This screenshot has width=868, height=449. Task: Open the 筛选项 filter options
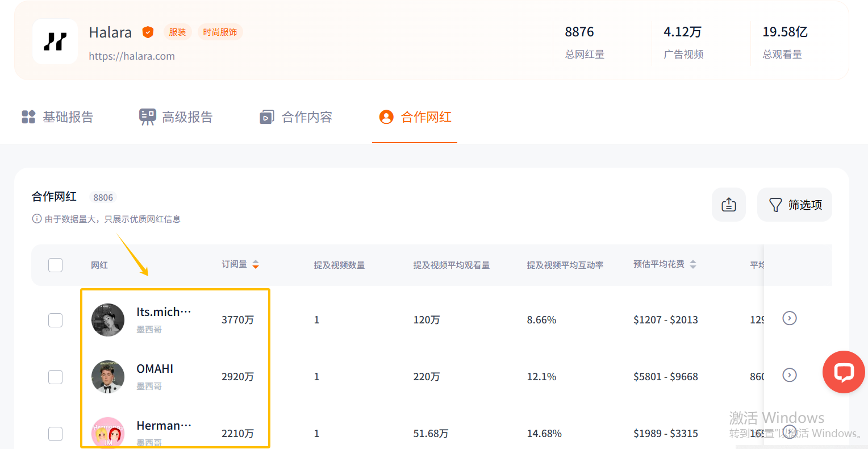coord(794,205)
